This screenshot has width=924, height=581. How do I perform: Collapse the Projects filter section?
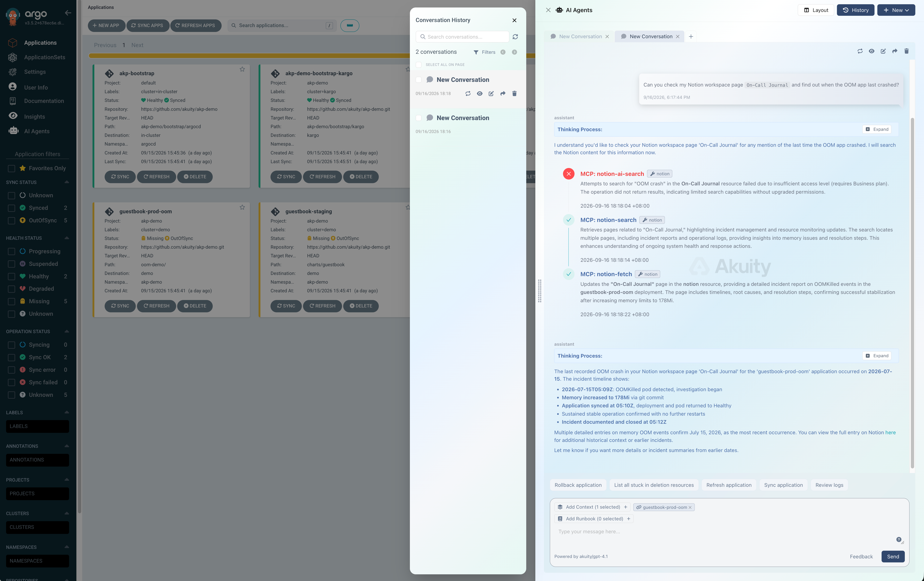(67, 480)
